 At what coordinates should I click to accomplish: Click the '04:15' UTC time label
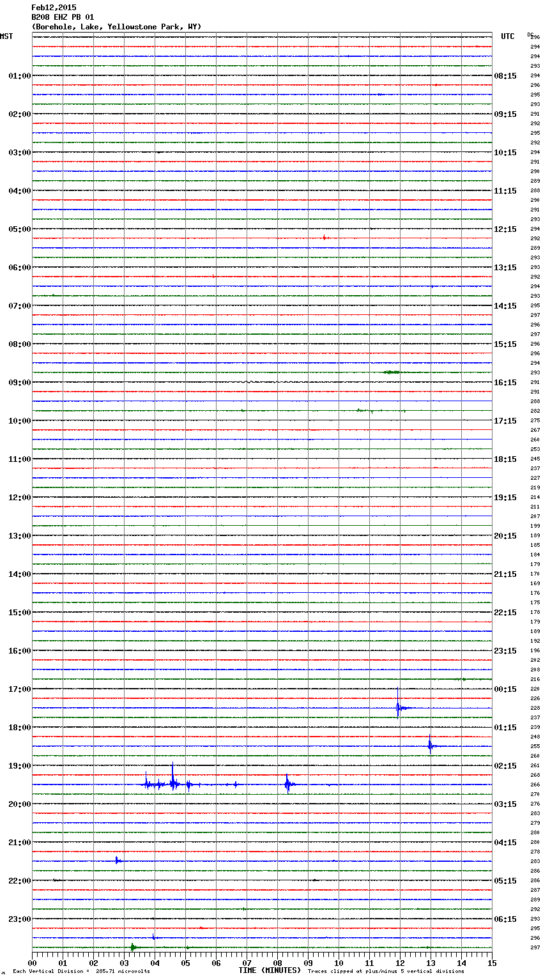(505, 843)
